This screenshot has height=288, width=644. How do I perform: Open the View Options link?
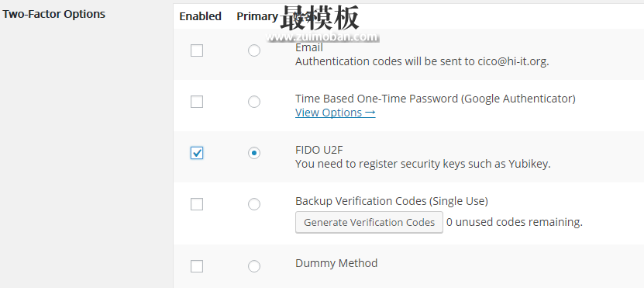coord(335,113)
